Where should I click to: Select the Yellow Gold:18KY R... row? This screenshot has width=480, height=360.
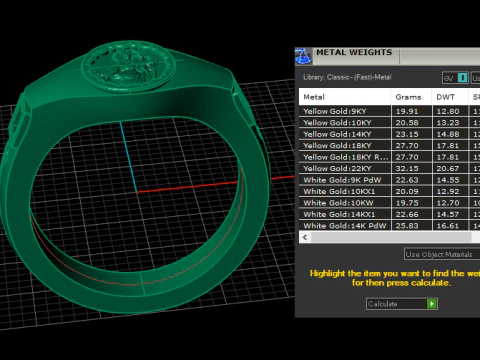click(x=389, y=157)
